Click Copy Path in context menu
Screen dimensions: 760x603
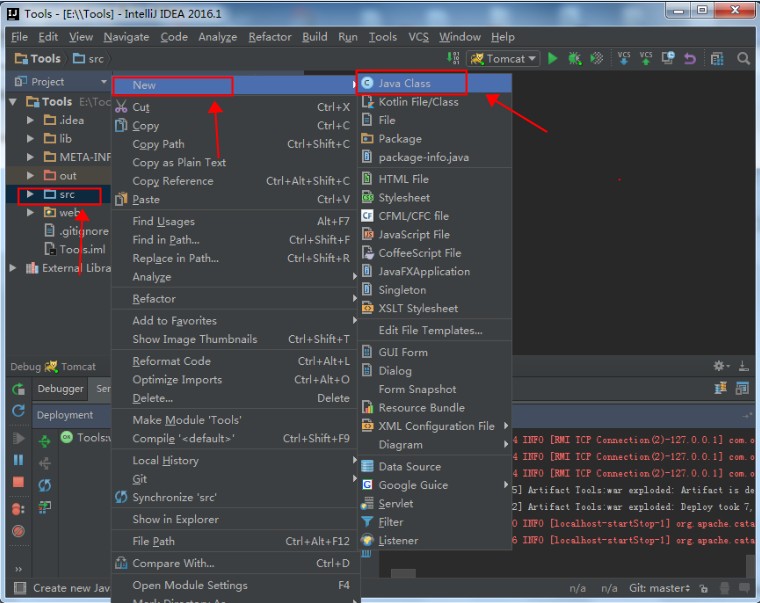coord(235,144)
